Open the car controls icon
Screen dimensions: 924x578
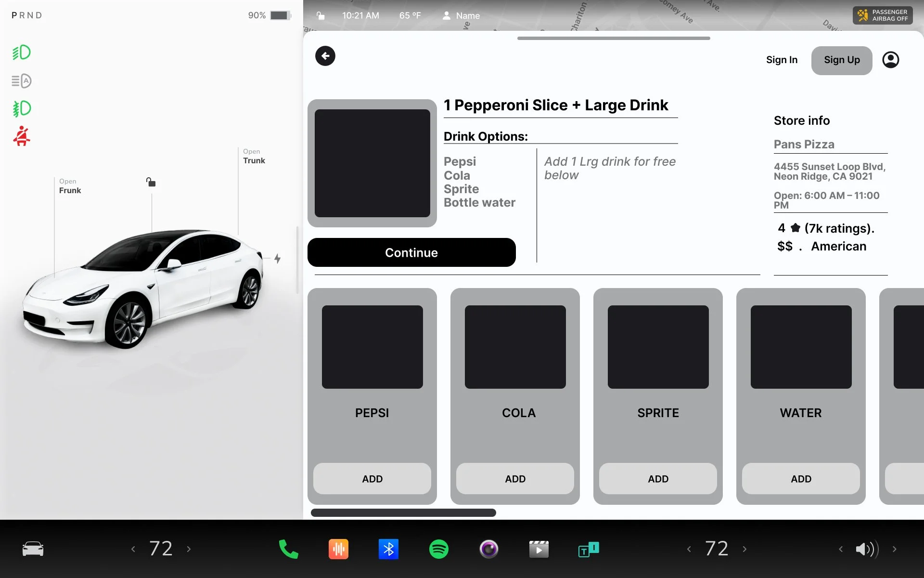pyautogui.click(x=33, y=549)
